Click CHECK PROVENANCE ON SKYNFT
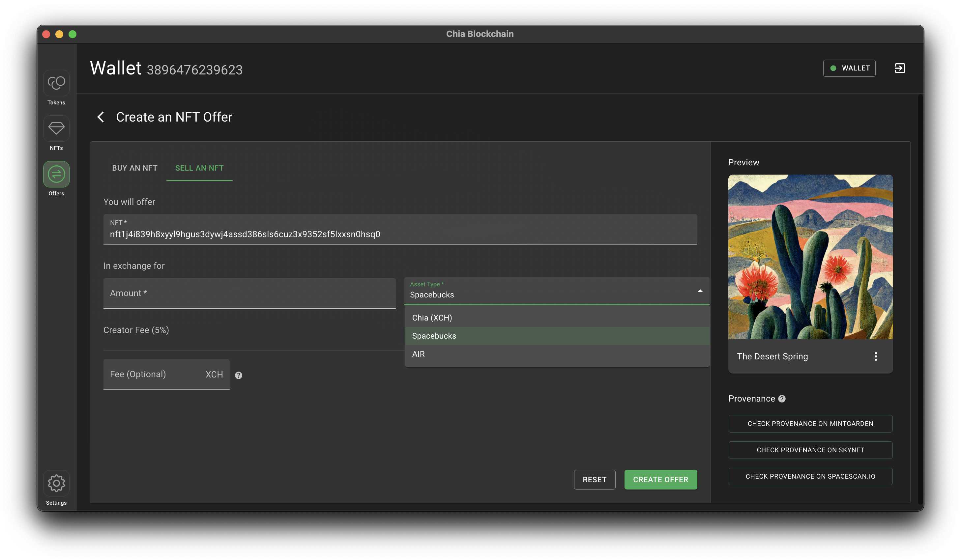This screenshot has height=560, width=961. tap(810, 450)
